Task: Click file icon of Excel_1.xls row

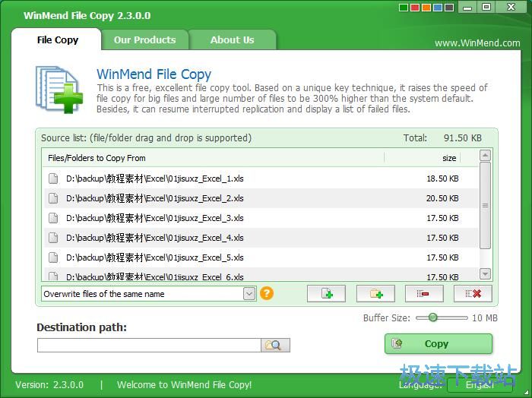Action: tap(53, 178)
